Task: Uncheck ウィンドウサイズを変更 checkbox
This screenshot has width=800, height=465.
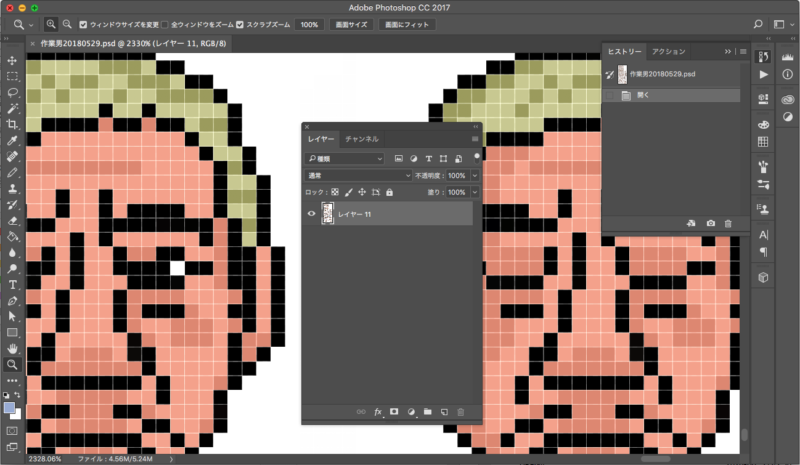Action: [x=84, y=23]
